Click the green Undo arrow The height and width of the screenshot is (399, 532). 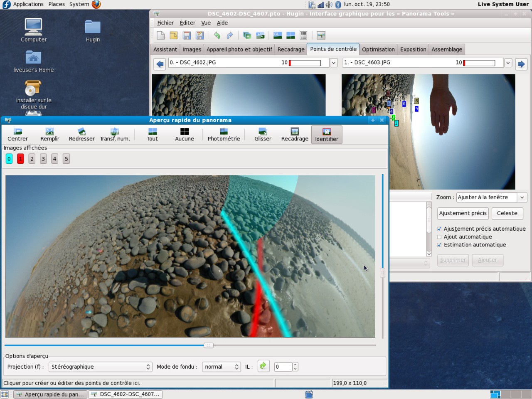click(x=217, y=35)
